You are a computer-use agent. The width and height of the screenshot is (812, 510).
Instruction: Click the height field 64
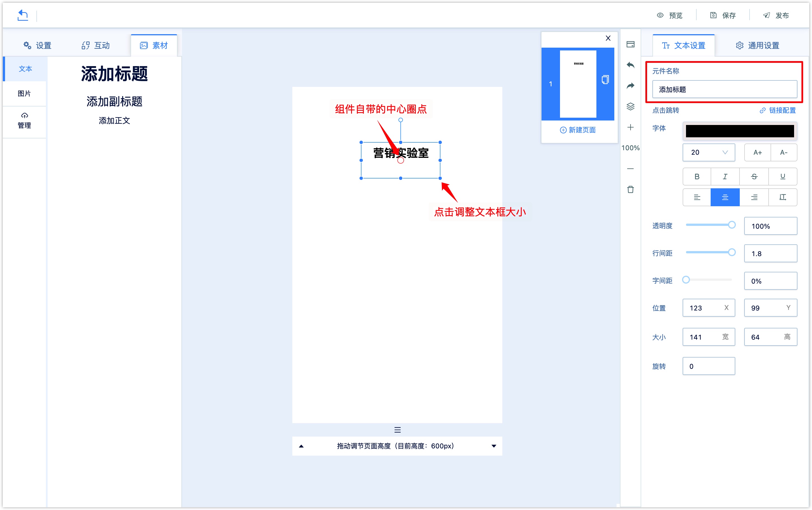pos(771,337)
